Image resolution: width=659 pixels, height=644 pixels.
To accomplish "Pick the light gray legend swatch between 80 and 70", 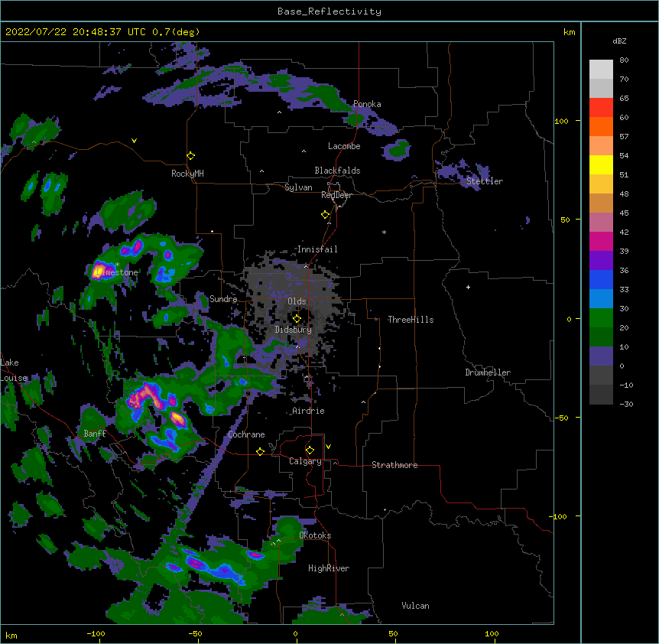I will coord(601,70).
